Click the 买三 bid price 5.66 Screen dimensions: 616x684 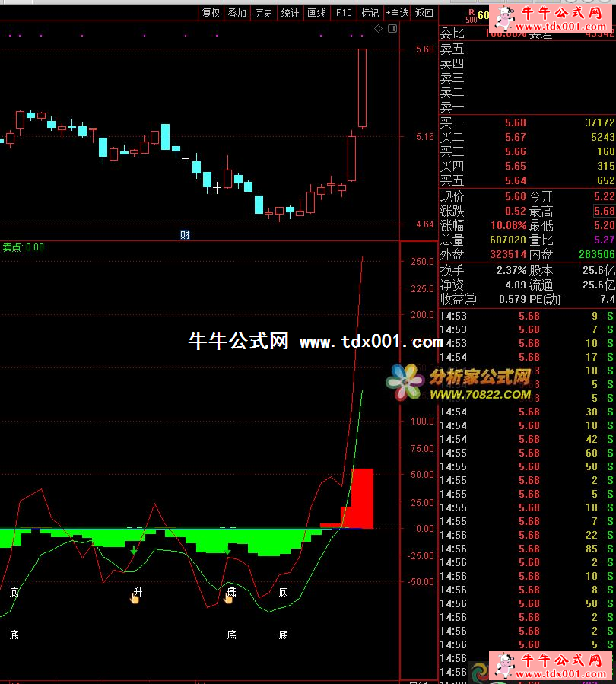tap(516, 152)
